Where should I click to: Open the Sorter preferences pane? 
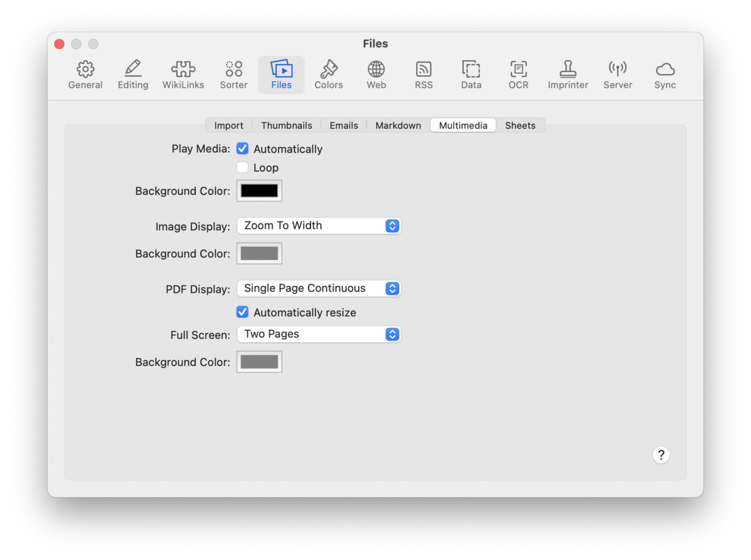[x=233, y=75]
